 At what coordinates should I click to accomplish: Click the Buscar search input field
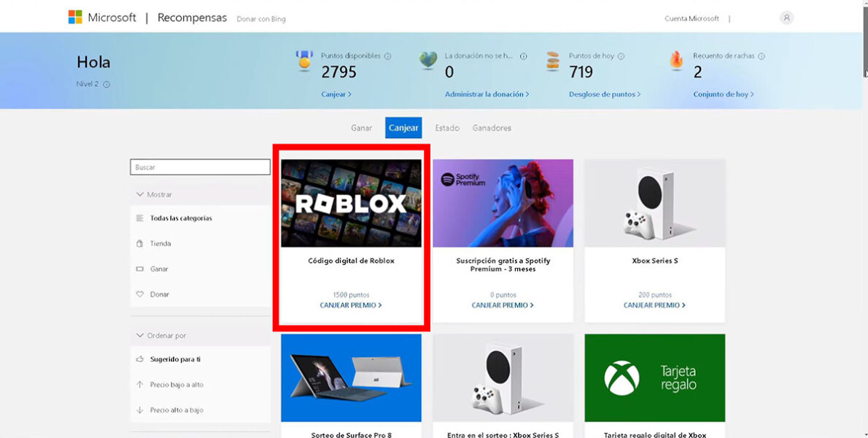[200, 166]
